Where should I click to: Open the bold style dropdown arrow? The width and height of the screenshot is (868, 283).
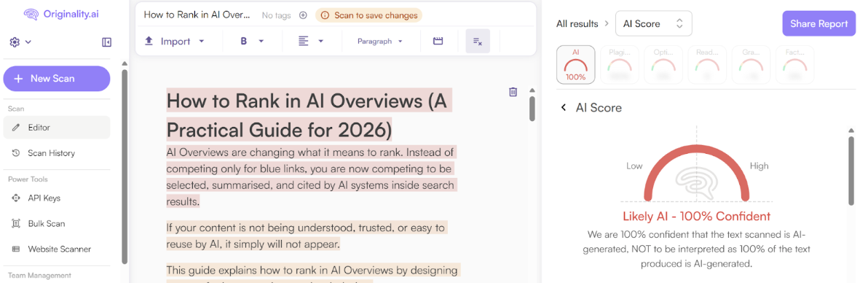tap(261, 41)
